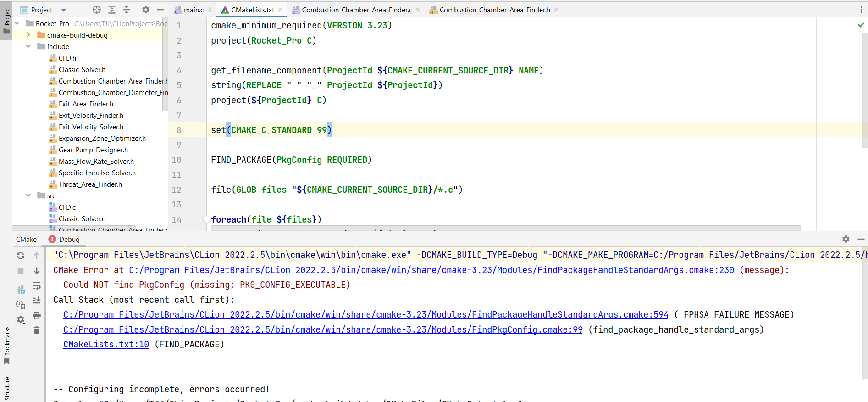Select Specific_Impulse_Solver.h file
Viewport: 868px width, 402px height.
[x=97, y=173]
